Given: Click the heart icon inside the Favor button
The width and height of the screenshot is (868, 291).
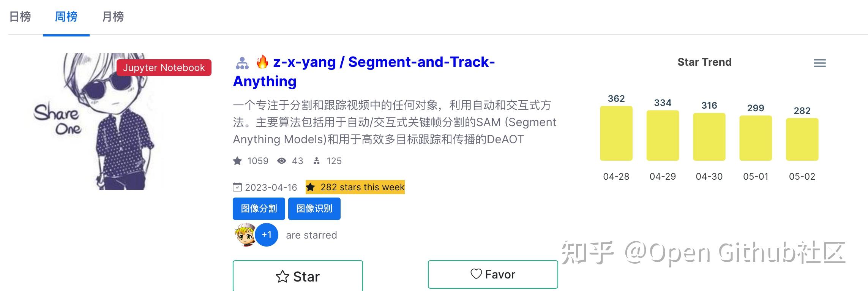Looking at the screenshot, I should tap(476, 274).
